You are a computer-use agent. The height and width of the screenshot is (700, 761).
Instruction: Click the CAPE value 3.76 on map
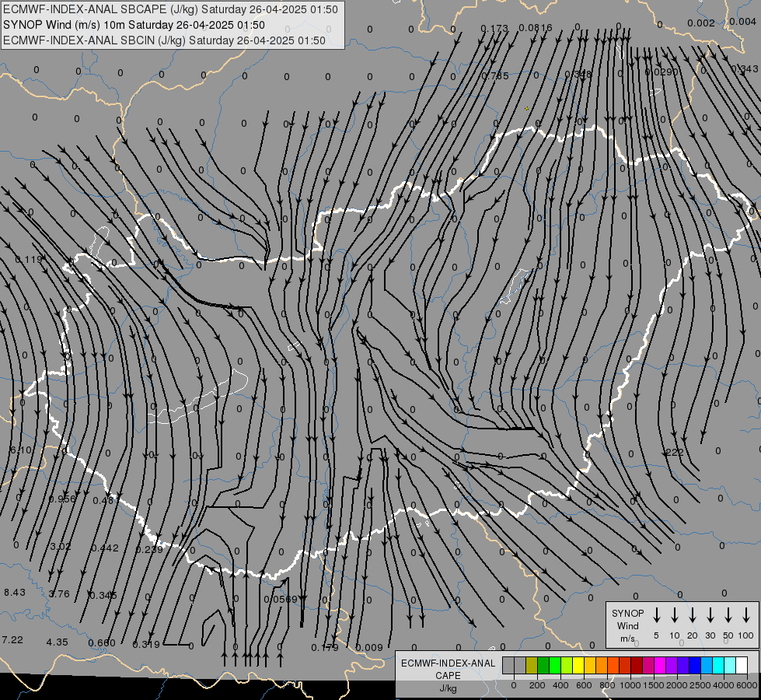pos(59,593)
